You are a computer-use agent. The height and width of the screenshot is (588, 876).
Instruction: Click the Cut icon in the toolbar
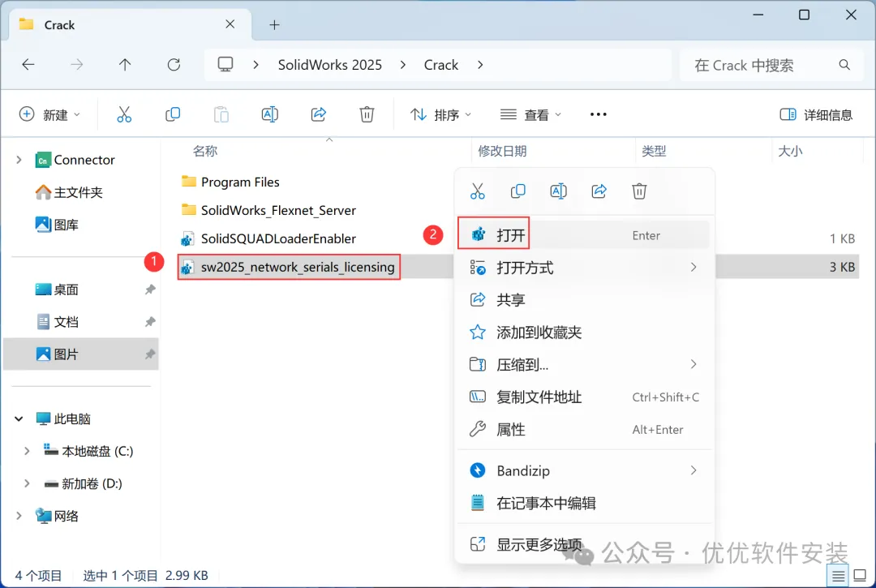click(x=124, y=114)
